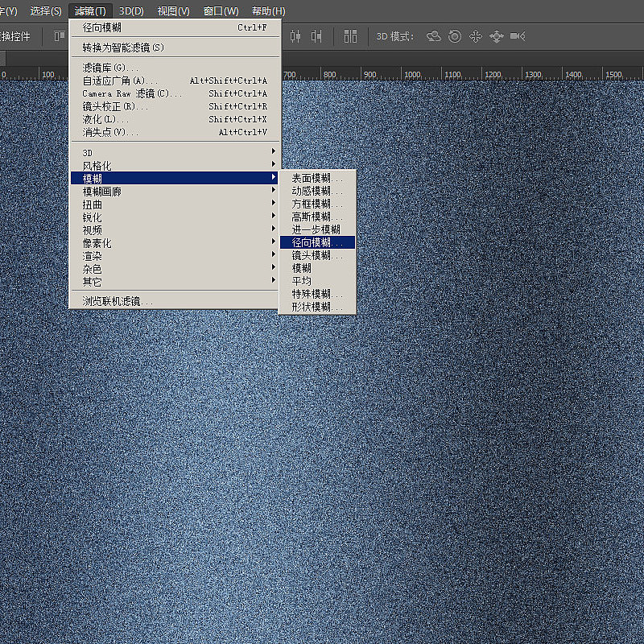Expand the 3D filter submenu

coord(175,152)
